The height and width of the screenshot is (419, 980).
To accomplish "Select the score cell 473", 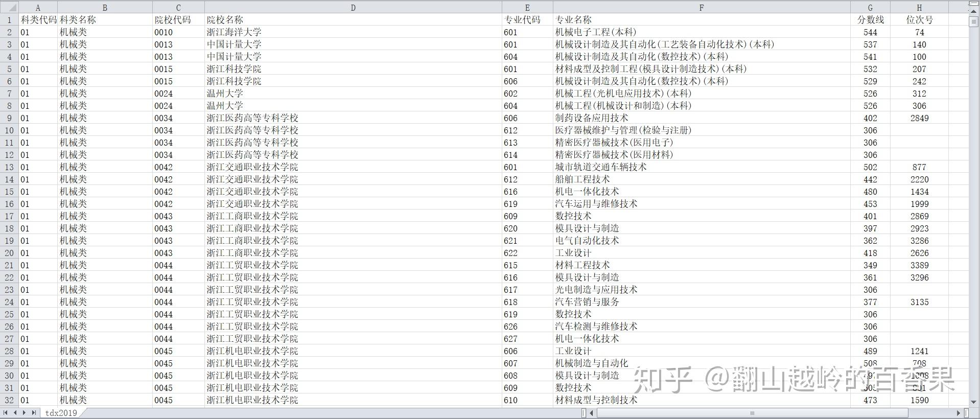I will pyautogui.click(x=870, y=400).
